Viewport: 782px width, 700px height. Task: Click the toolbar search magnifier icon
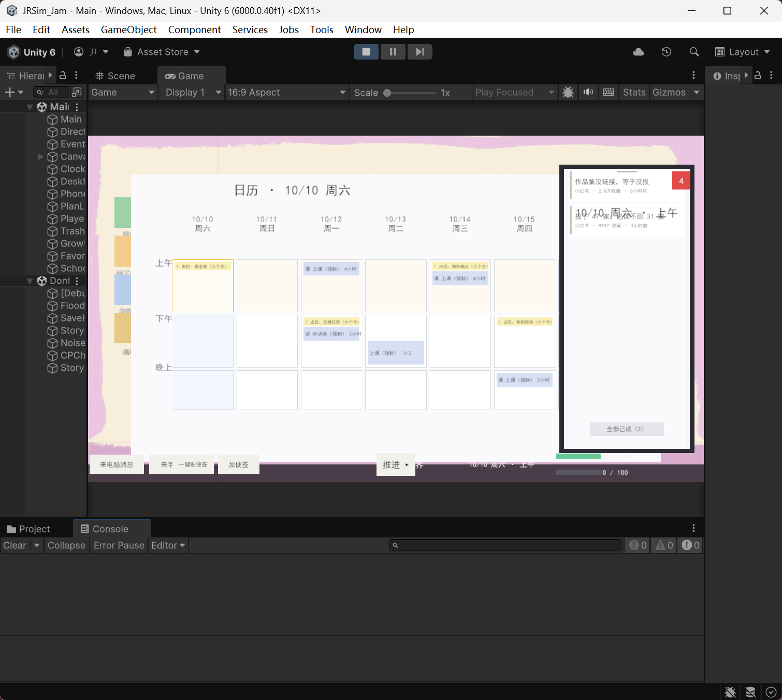(x=694, y=52)
